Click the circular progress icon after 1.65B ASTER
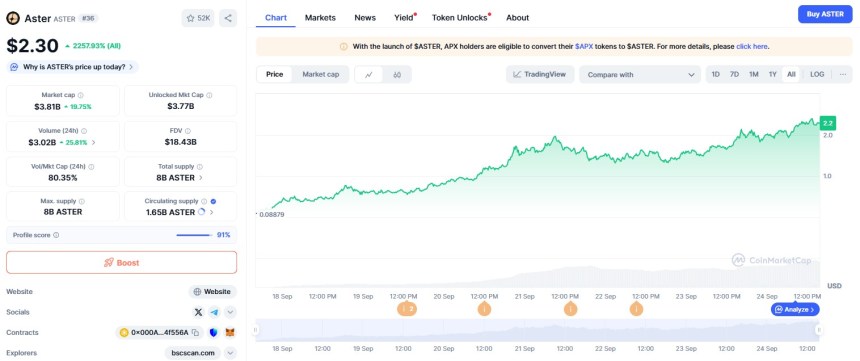The image size is (860, 361). [x=201, y=212]
